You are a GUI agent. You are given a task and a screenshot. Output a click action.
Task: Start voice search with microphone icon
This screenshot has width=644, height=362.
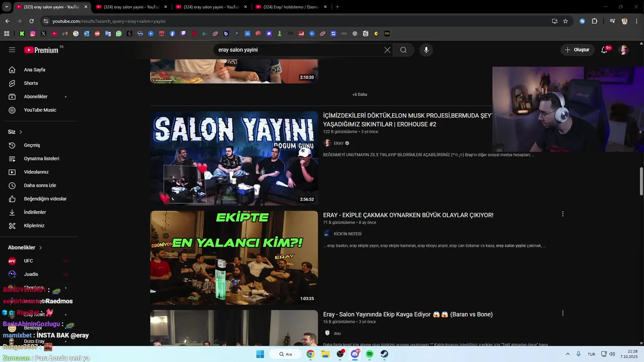point(426,50)
